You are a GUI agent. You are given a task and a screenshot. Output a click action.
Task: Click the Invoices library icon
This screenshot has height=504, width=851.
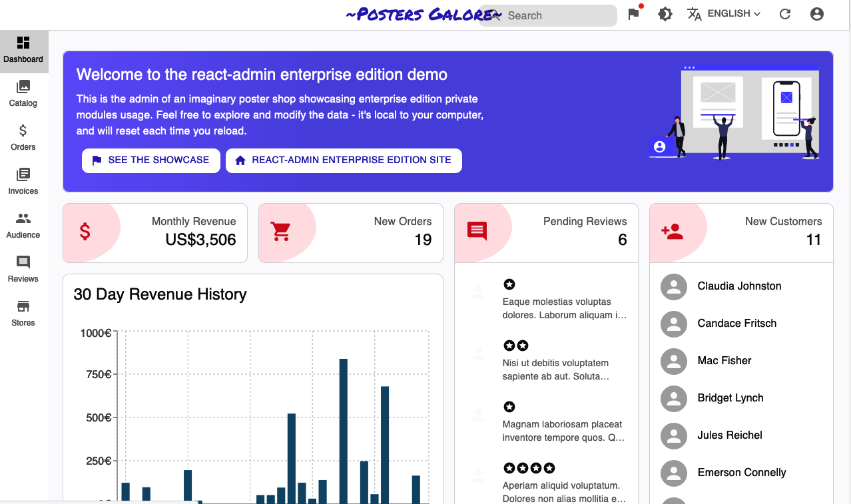(23, 174)
